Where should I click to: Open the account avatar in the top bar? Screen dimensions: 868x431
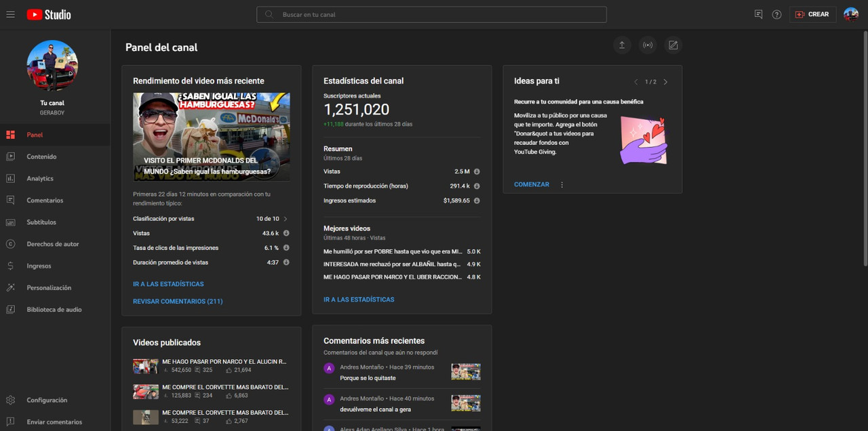[x=850, y=14]
